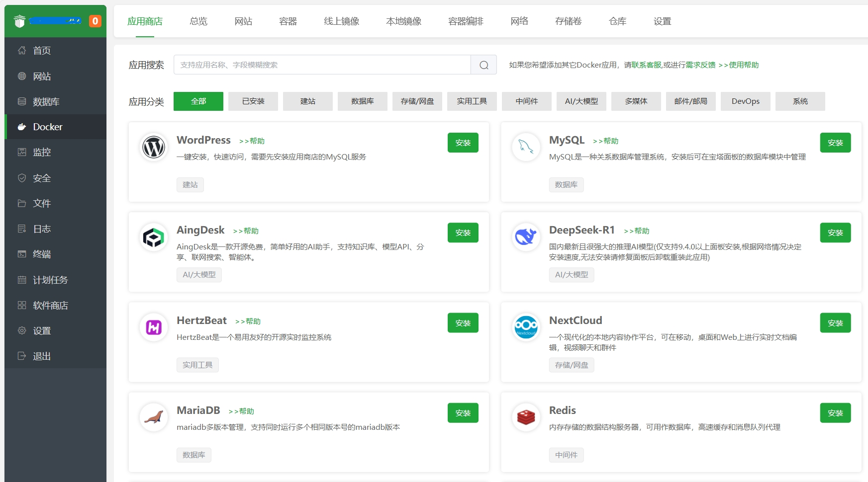Filter apps by 系统 category
The height and width of the screenshot is (482, 868).
800,101
